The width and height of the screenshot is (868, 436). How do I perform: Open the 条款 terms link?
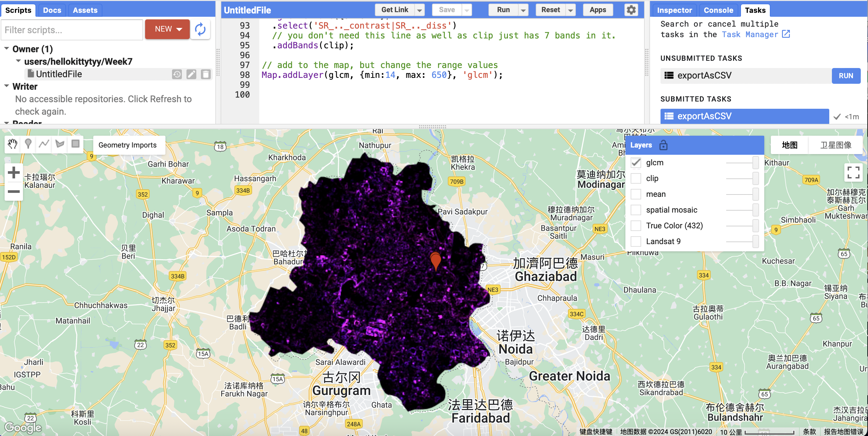click(x=809, y=432)
